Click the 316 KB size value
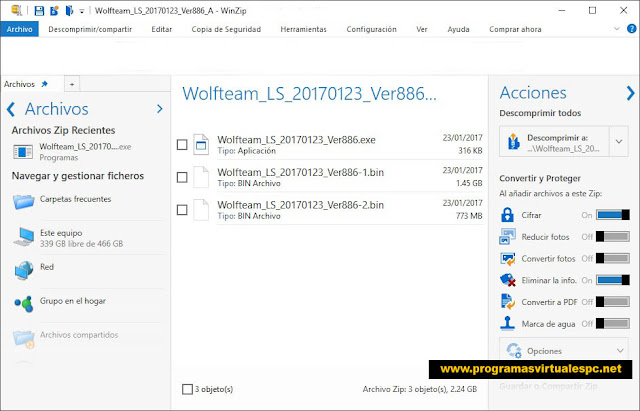 click(470, 151)
